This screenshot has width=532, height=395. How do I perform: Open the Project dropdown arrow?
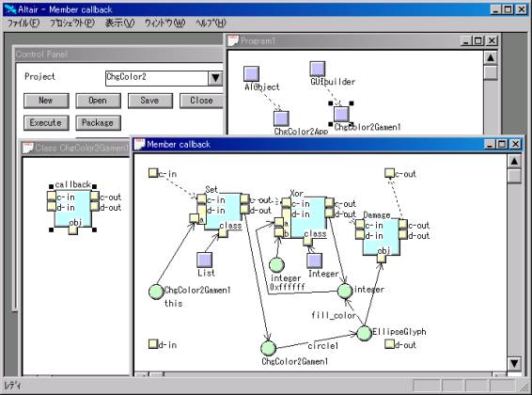[x=215, y=78]
